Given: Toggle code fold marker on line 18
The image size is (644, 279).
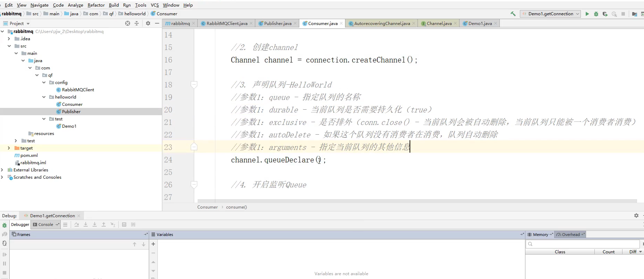Looking at the screenshot, I should (x=194, y=84).
